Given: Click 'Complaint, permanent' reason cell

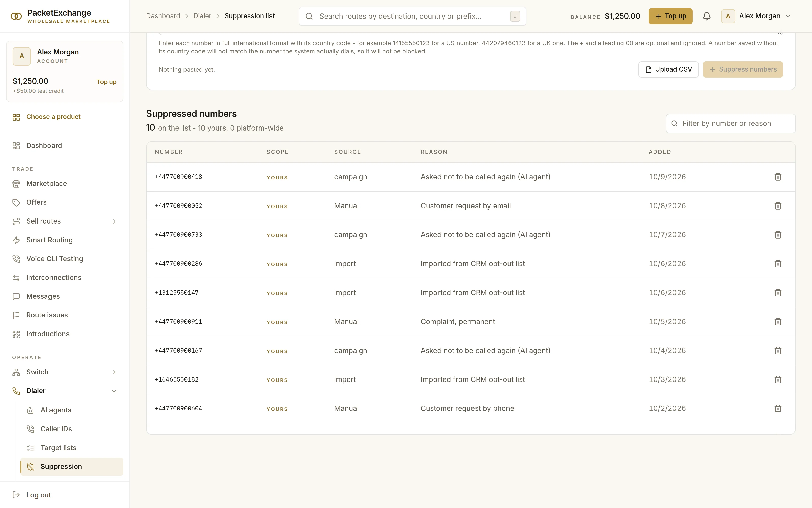Looking at the screenshot, I should pos(458,322).
